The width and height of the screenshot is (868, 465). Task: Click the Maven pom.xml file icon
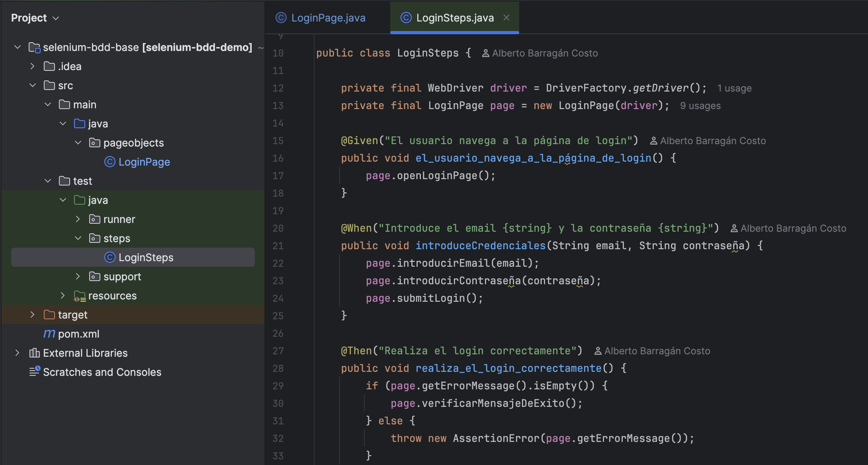tap(49, 334)
